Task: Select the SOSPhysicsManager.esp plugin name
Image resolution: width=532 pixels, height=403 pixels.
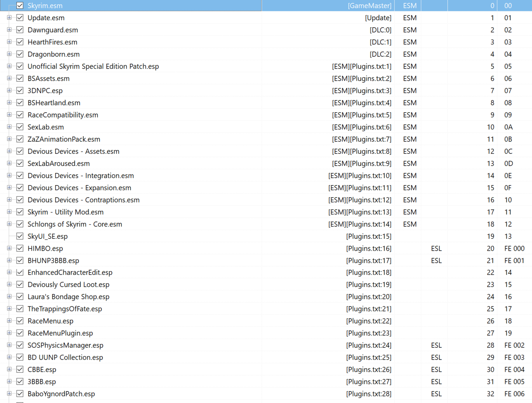Action: (65, 345)
